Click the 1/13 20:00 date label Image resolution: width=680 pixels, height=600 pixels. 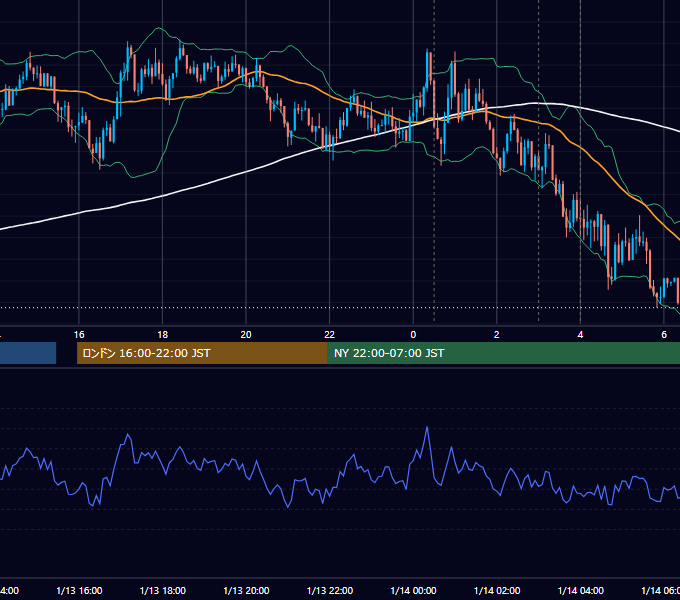[246, 590]
